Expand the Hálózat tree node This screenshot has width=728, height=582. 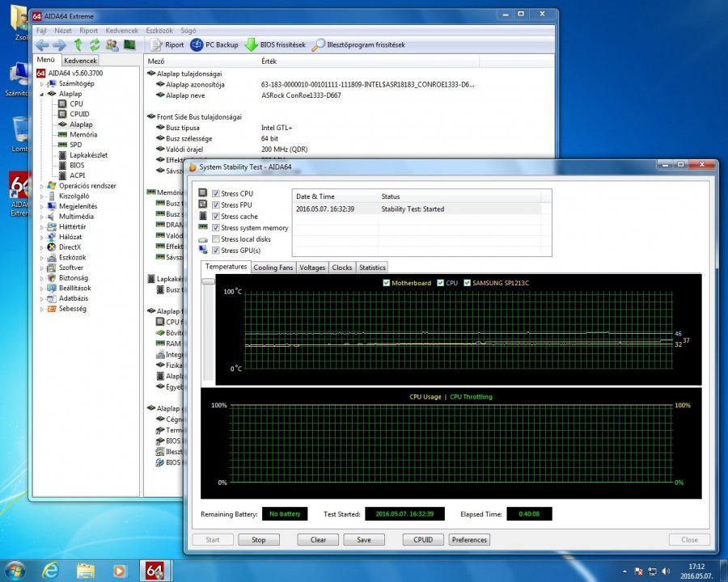pos(42,237)
